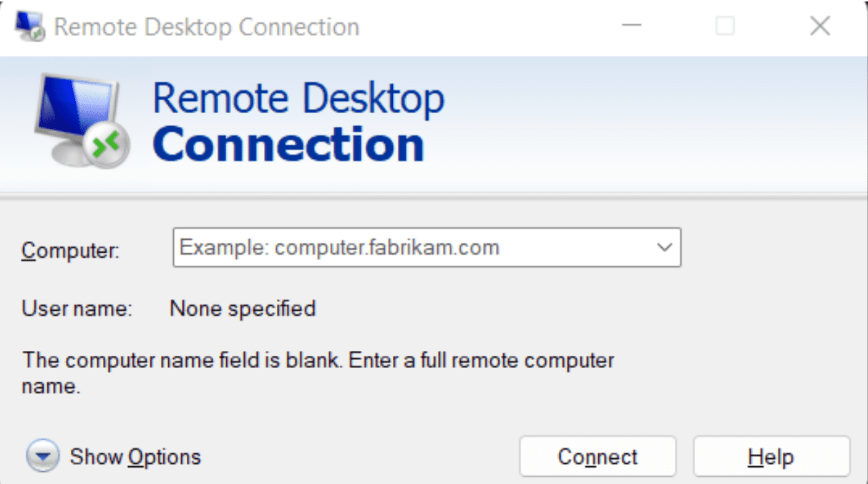Click empty banner area right of heading

coord(644,122)
